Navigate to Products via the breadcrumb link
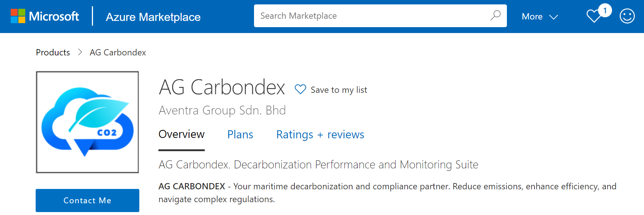Screen dimensions: 644x215 (x=53, y=52)
